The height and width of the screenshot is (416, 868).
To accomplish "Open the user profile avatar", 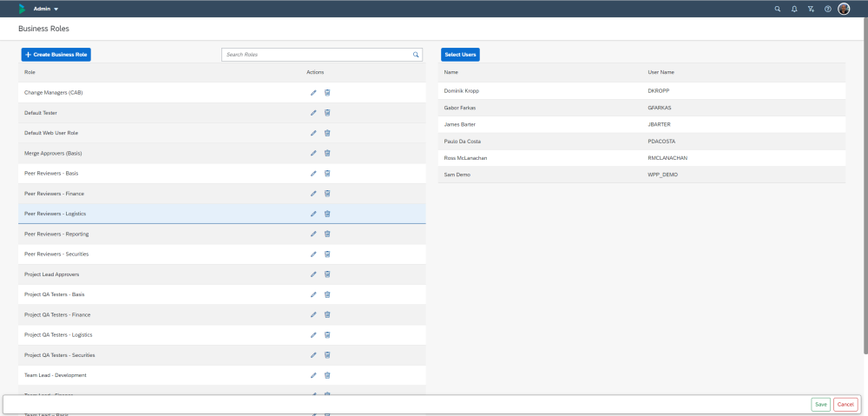I will coord(844,9).
